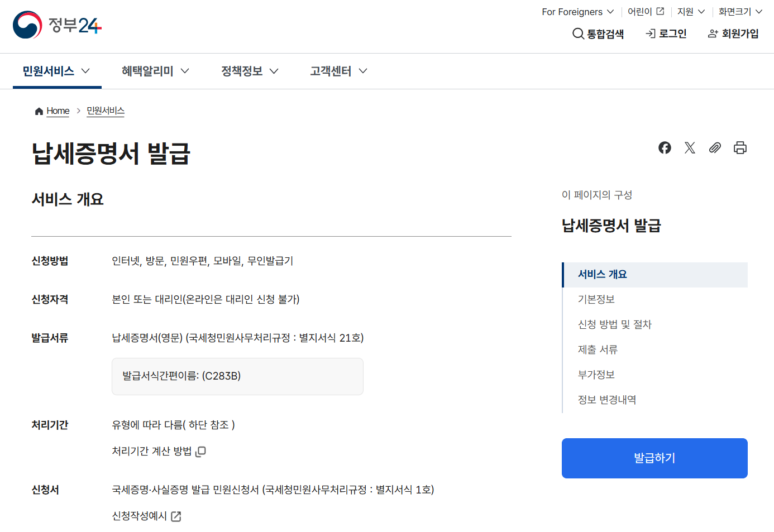Click 회원가입 sign-up button
Viewport: 774px width, 532px height.
click(x=733, y=34)
